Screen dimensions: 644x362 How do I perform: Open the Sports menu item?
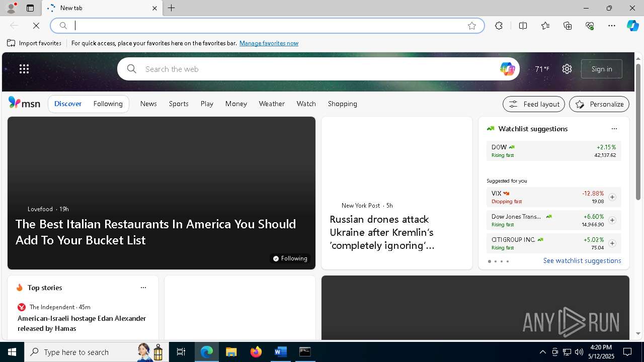point(179,104)
